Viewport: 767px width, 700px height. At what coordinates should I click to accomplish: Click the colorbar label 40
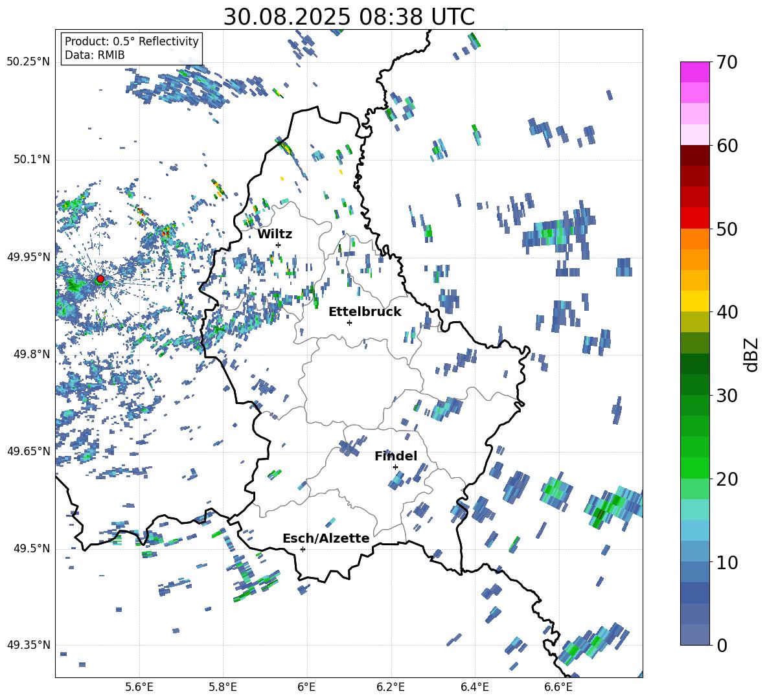click(727, 312)
